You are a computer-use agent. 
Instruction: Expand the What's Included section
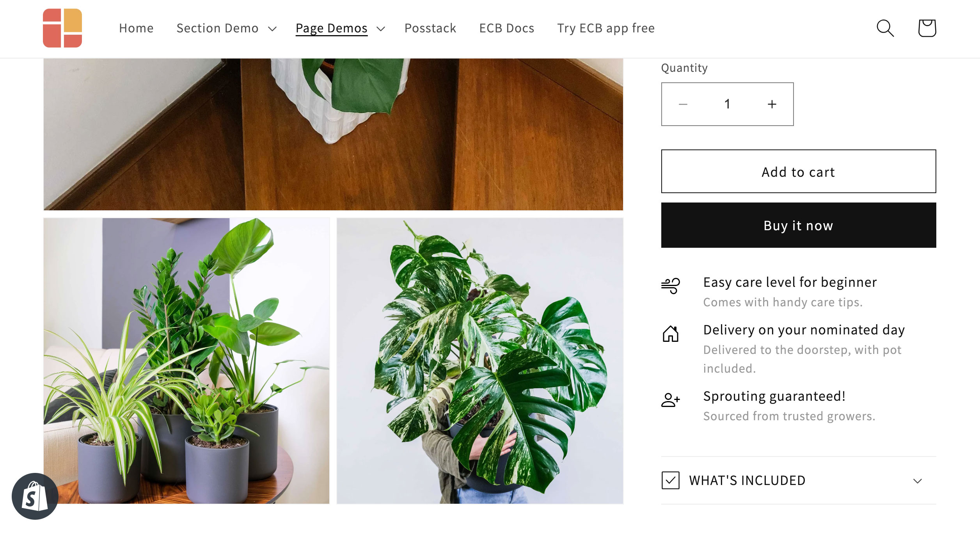click(x=798, y=480)
